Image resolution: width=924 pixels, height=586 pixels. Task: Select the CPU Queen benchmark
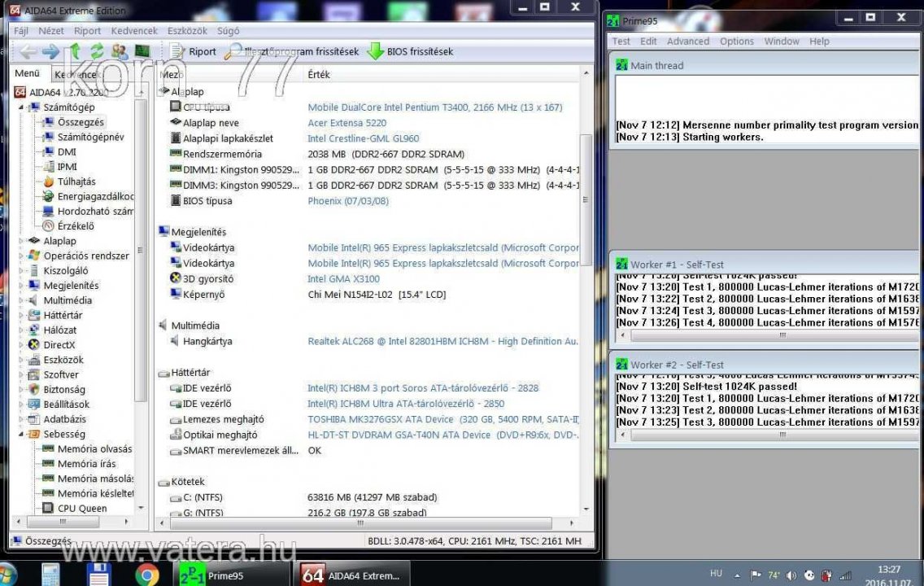pos(82,508)
